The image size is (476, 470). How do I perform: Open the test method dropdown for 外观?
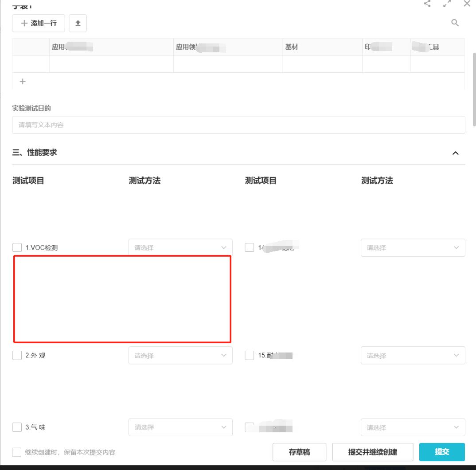pos(180,355)
